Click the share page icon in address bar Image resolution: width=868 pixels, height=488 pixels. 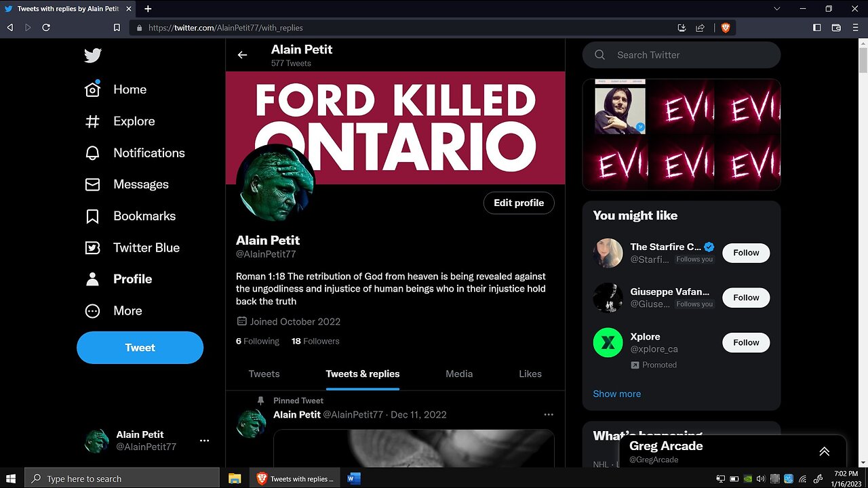point(701,28)
